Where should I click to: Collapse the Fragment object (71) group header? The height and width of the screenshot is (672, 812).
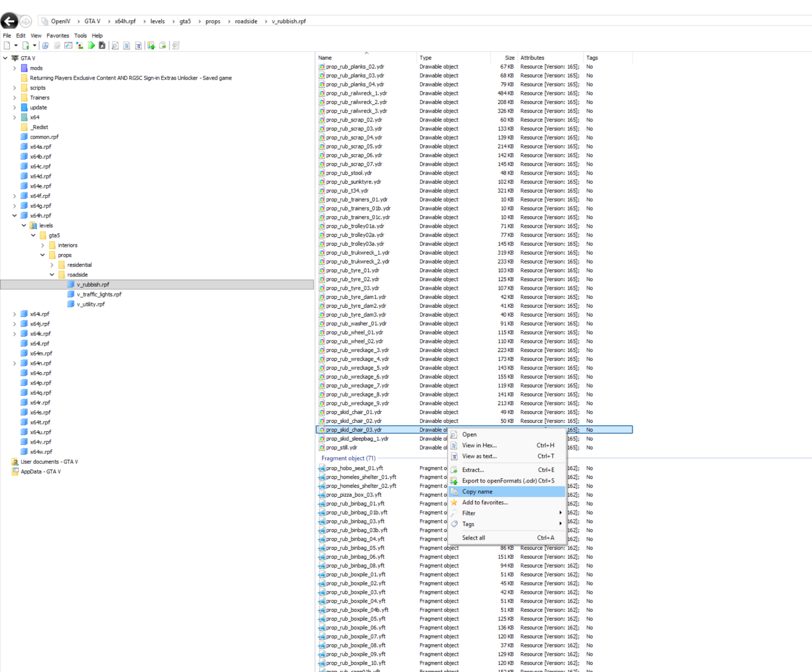[348, 458]
